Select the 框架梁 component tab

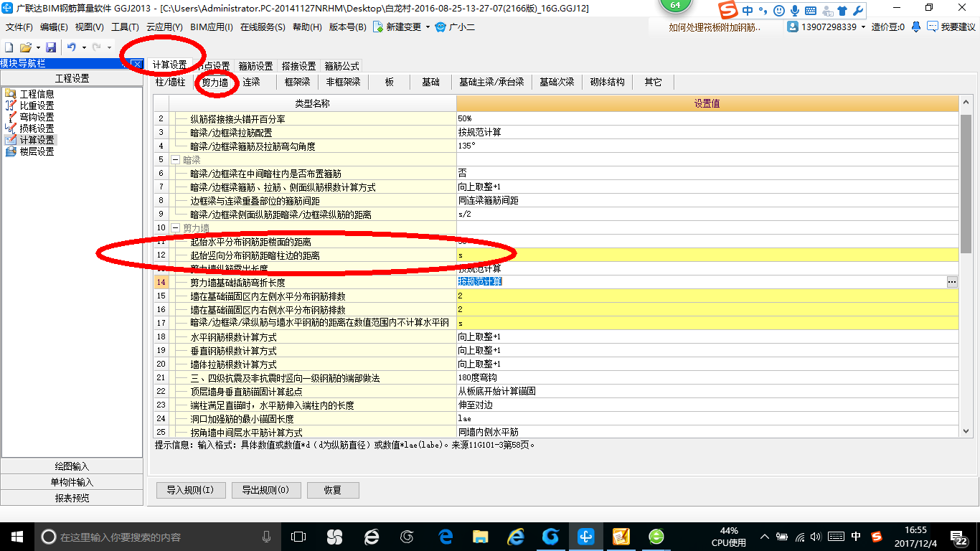297,83
